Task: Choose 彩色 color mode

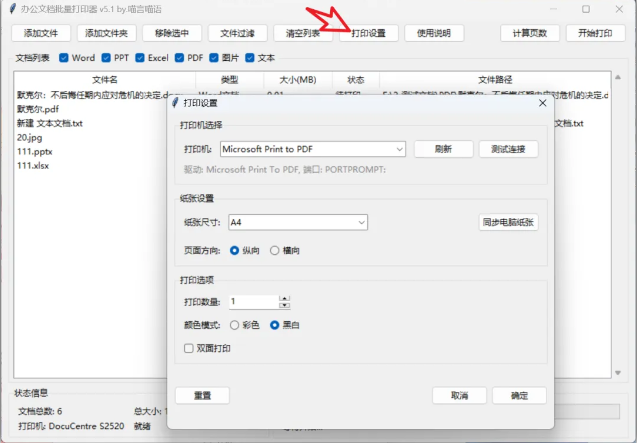Action: 235,325
